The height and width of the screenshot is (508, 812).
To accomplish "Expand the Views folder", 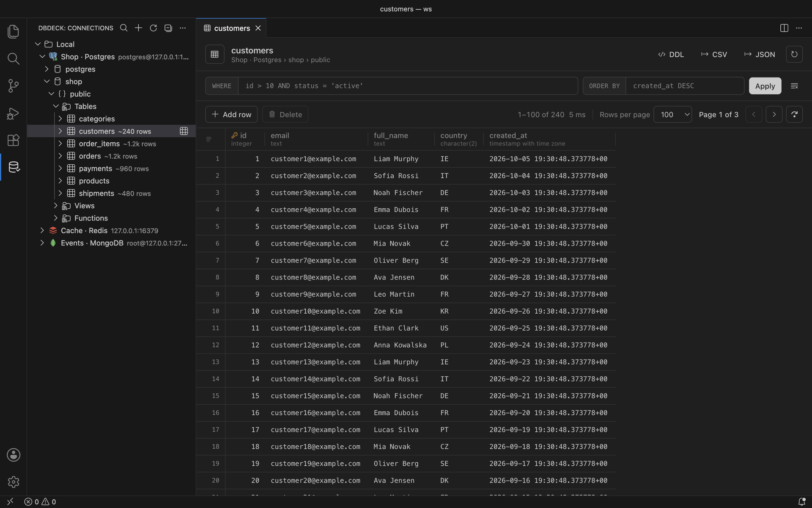I will [56, 206].
